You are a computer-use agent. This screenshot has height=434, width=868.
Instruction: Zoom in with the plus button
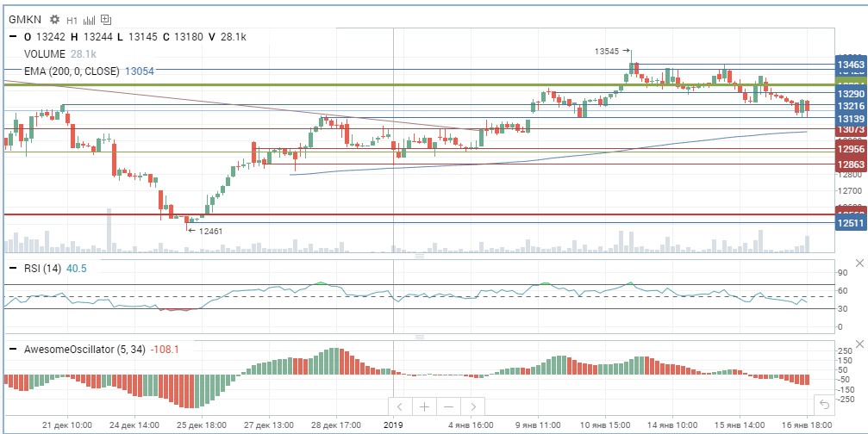point(425,407)
